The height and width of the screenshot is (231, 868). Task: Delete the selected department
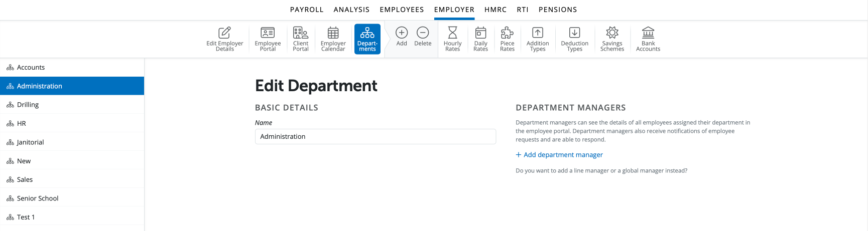[x=423, y=37]
